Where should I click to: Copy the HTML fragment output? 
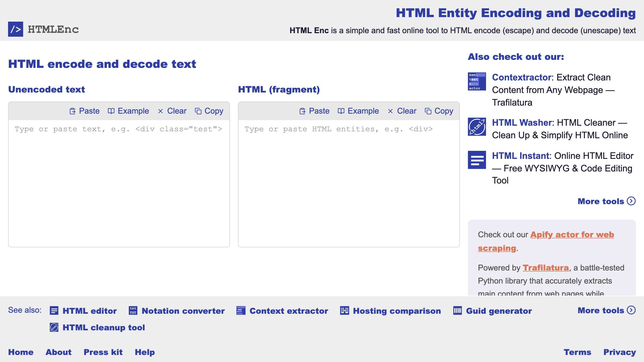(x=439, y=111)
